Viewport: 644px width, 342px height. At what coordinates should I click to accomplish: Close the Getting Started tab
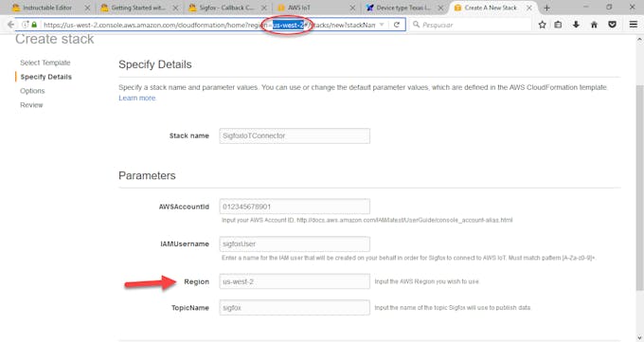click(175, 8)
